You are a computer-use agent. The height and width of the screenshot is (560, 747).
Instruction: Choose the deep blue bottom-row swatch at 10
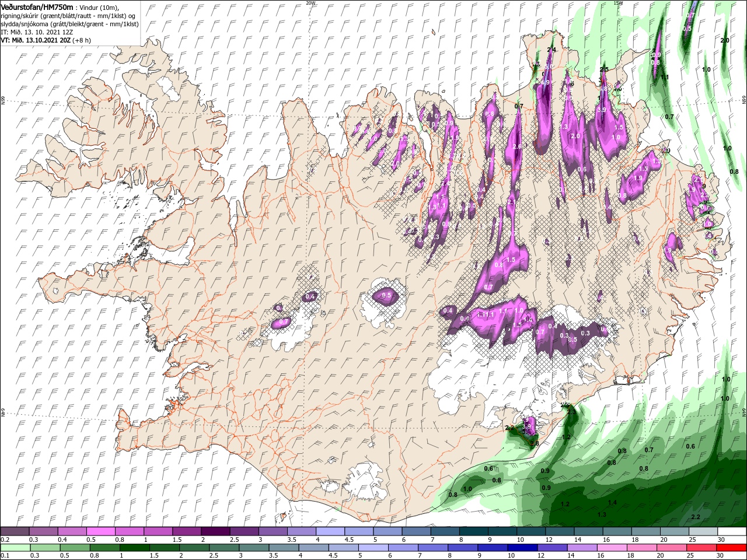point(522,548)
